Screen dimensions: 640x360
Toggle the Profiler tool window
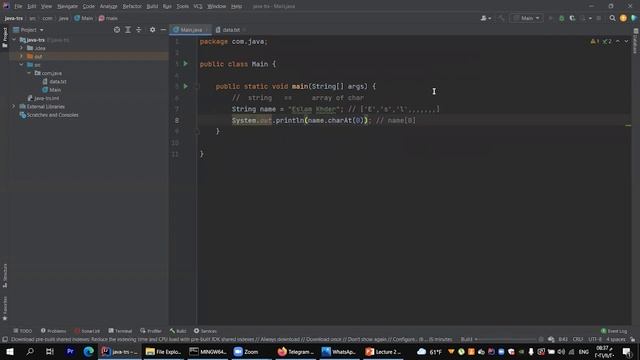point(151,331)
